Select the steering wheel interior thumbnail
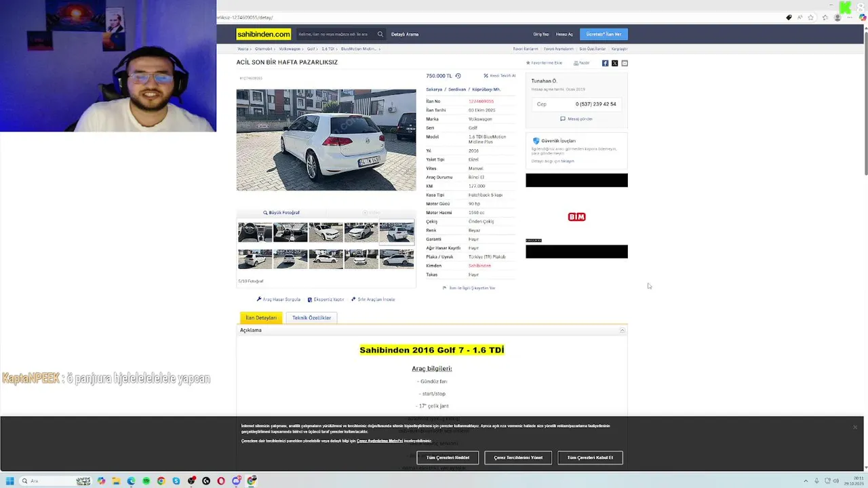This screenshot has height=488, width=868. click(x=255, y=232)
